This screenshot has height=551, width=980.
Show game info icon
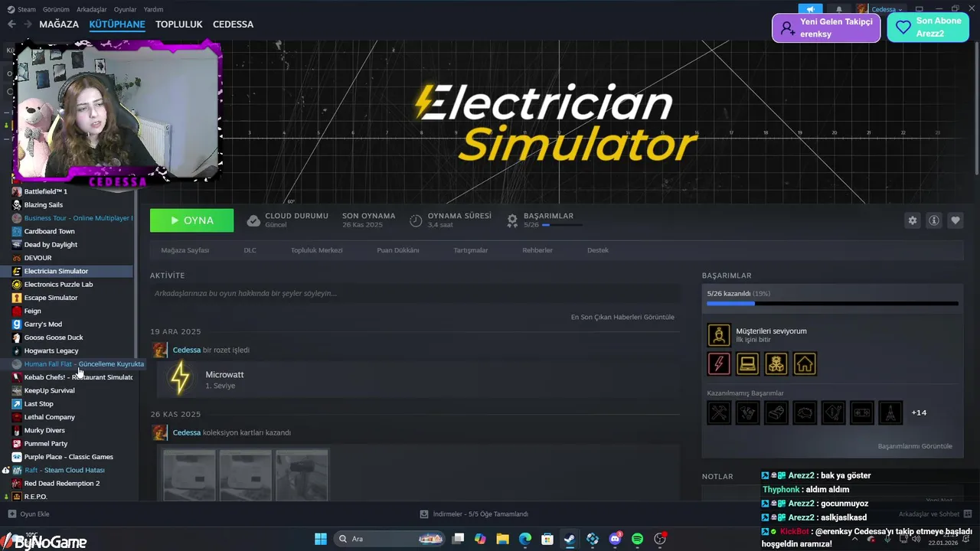[934, 220]
